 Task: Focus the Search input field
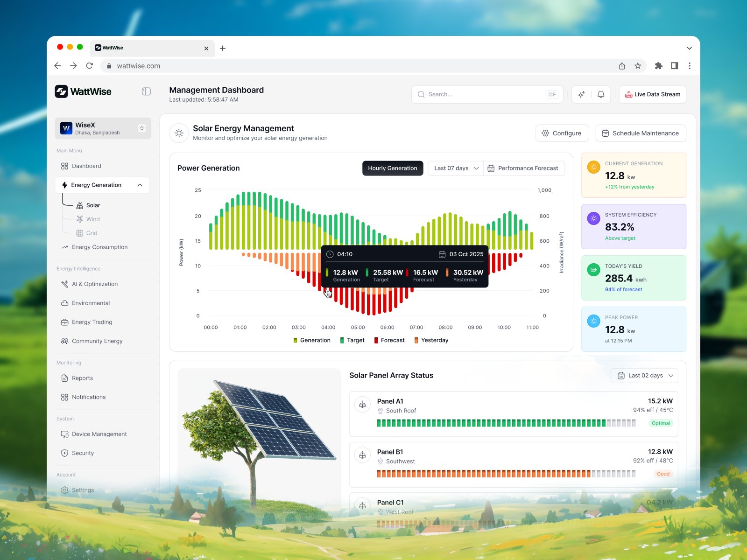[x=487, y=94]
